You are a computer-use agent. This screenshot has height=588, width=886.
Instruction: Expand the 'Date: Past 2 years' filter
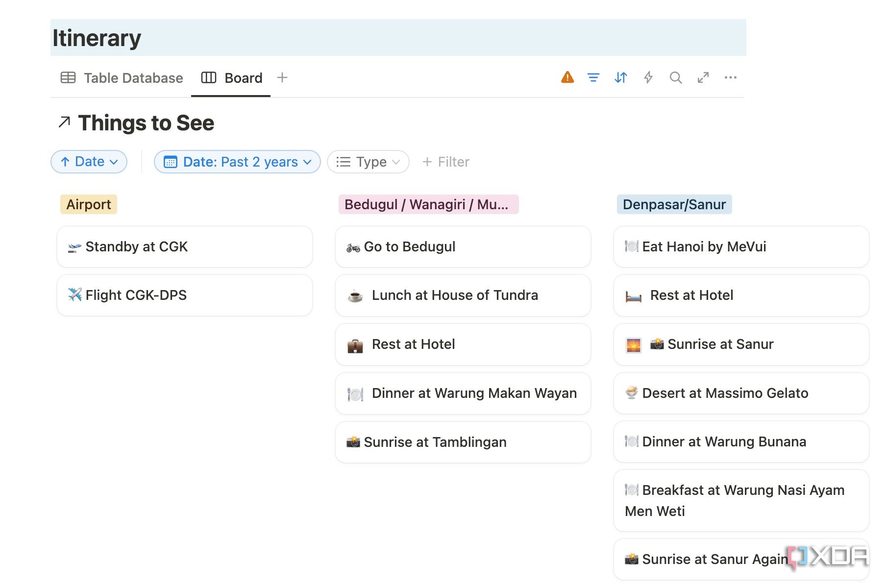tap(237, 162)
